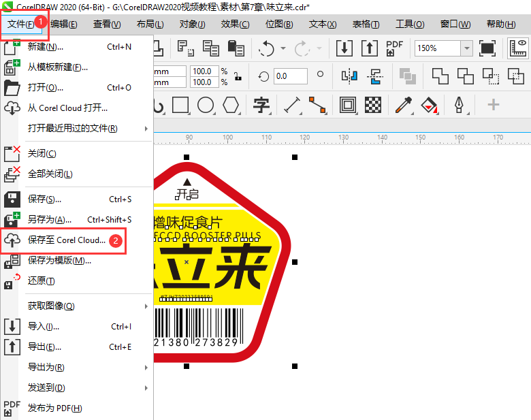Click the Copy toolbar icon
The image size is (531, 420).
click(x=211, y=48)
